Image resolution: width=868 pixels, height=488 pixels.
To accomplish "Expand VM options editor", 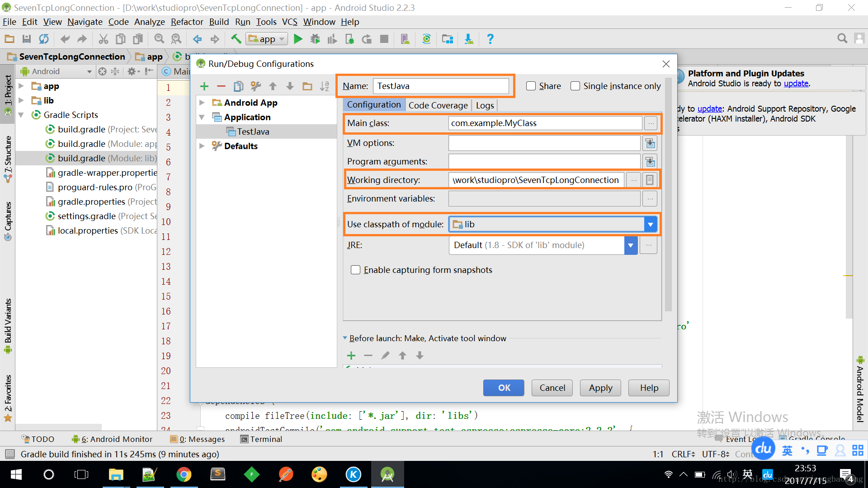I will click(650, 143).
